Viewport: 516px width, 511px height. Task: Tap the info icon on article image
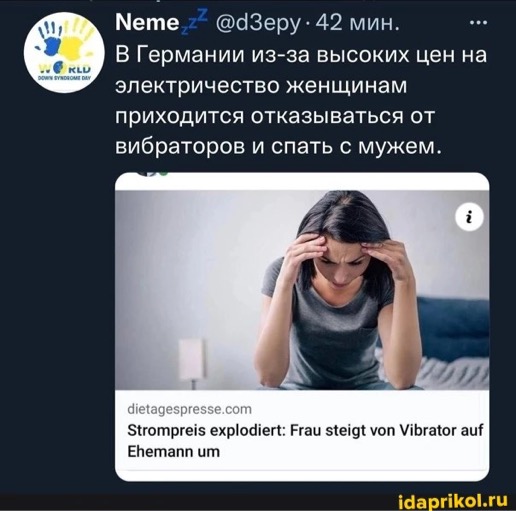[x=469, y=217]
